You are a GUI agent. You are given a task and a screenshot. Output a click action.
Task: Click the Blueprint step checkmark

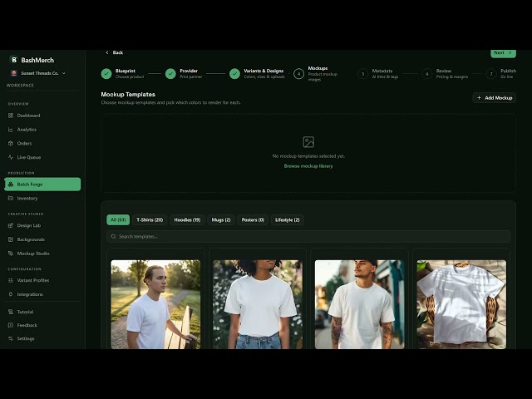click(x=106, y=74)
